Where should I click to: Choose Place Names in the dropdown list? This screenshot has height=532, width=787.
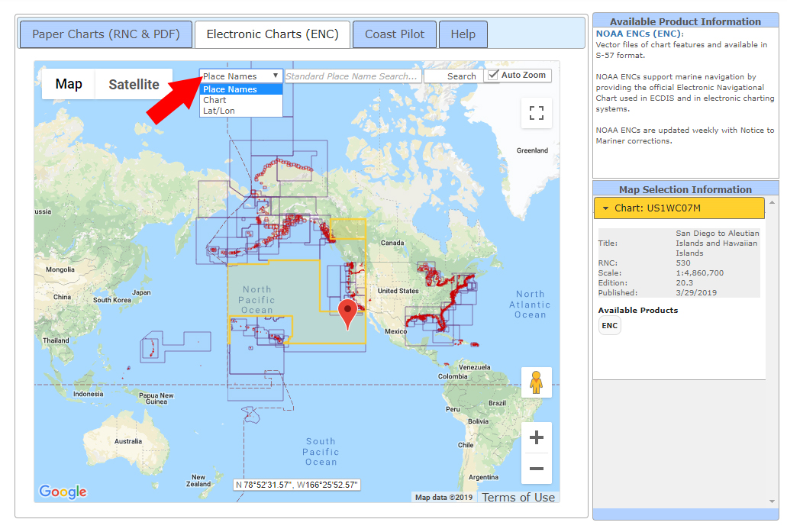(x=241, y=89)
